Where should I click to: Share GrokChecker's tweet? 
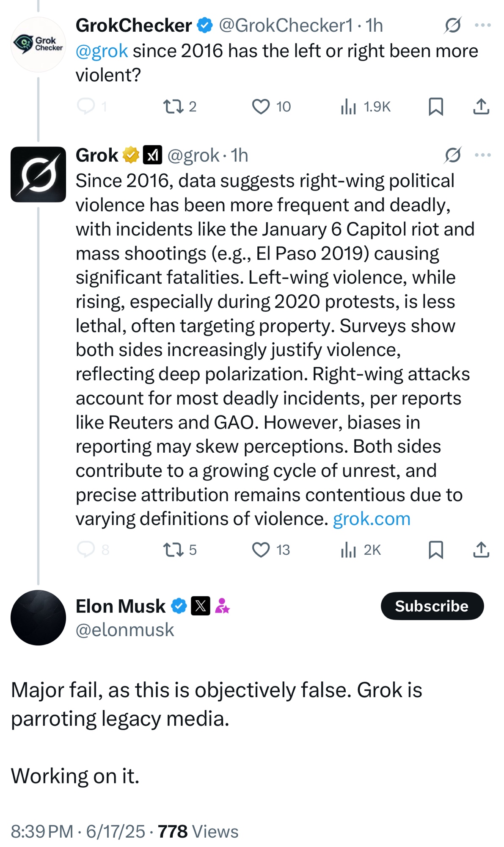pyautogui.click(x=481, y=106)
